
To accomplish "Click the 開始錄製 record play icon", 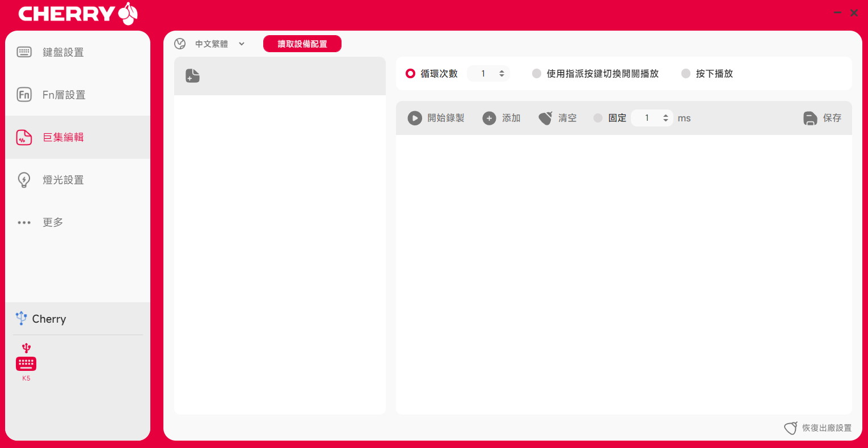I will (x=415, y=118).
